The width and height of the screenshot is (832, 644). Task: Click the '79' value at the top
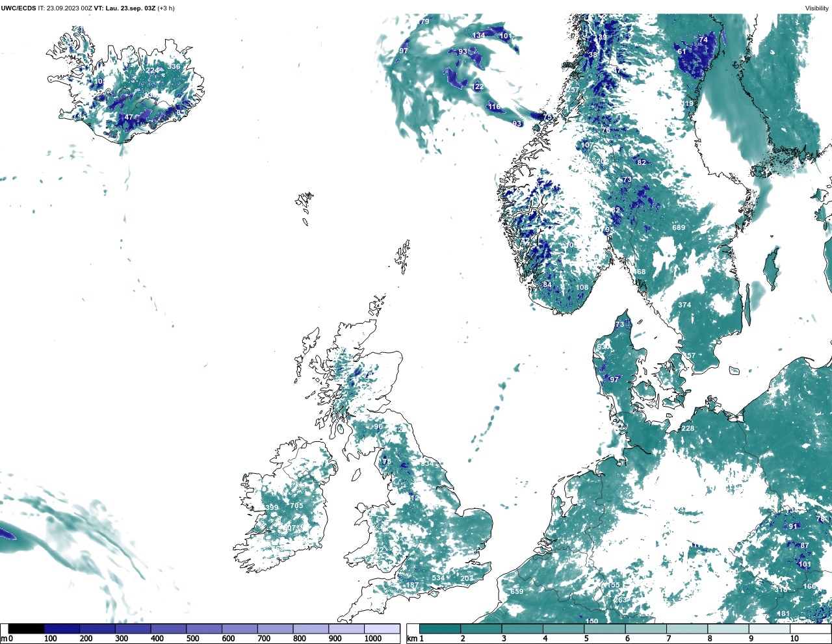click(424, 22)
